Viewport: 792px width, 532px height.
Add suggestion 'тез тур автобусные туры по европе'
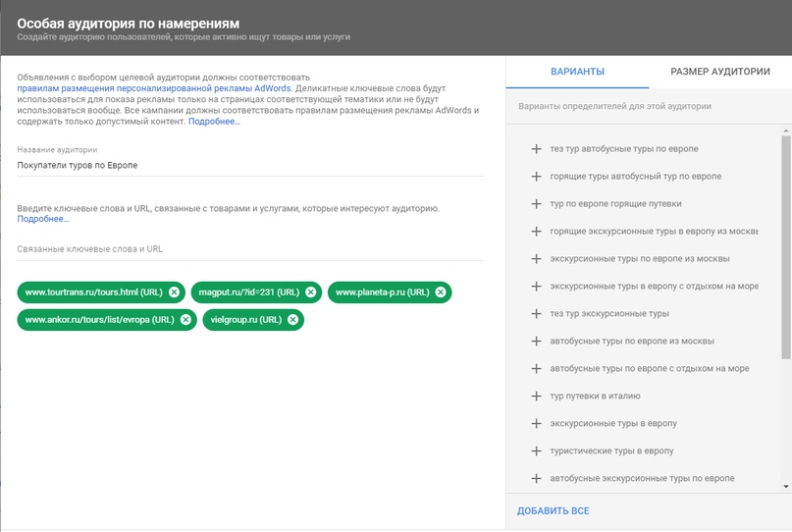536,149
